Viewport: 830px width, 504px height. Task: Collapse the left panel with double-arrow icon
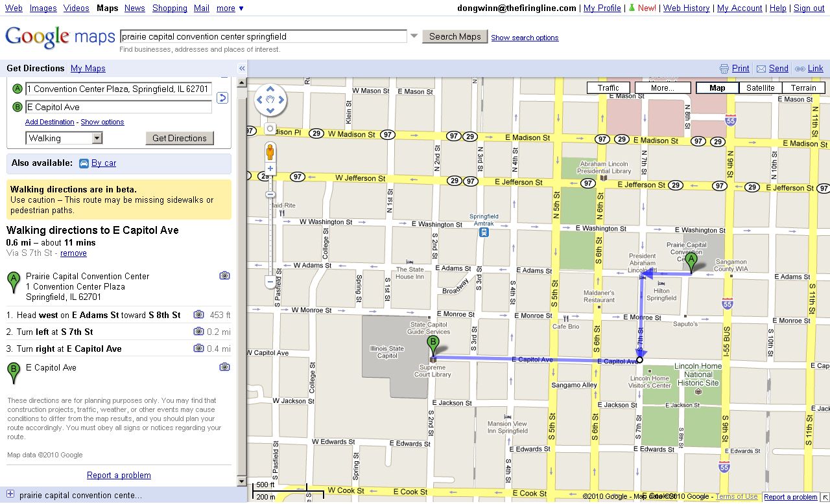(x=242, y=68)
